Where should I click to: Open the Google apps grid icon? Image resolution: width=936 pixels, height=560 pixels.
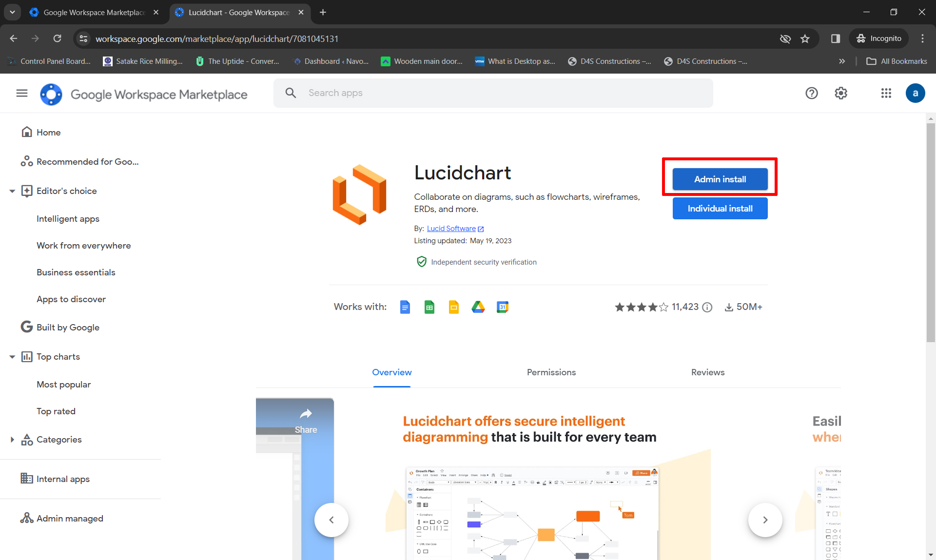click(886, 93)
